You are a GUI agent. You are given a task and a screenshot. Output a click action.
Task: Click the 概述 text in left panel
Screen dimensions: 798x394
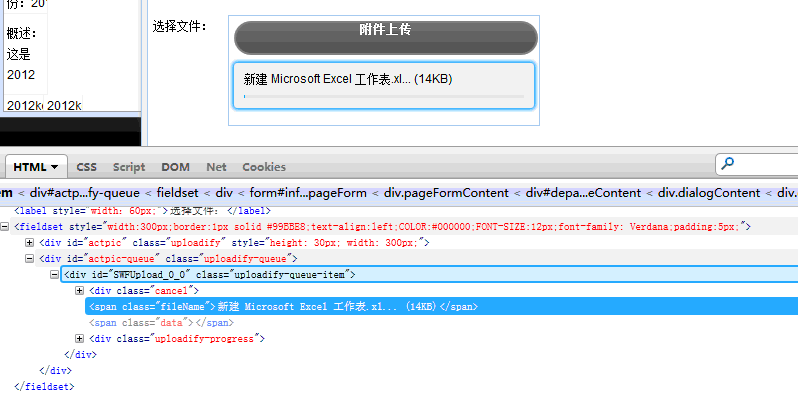[22, 34]
